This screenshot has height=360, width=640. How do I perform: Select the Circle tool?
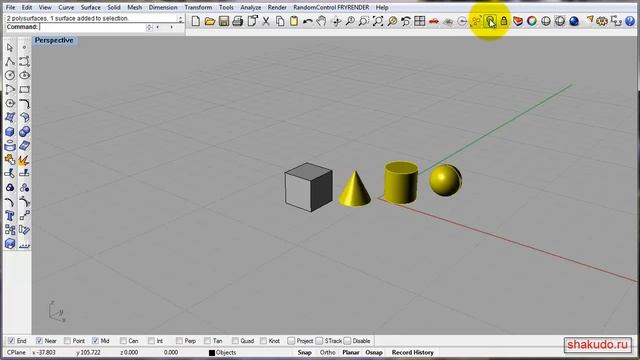pyautogui.click(x=10, y=76)
